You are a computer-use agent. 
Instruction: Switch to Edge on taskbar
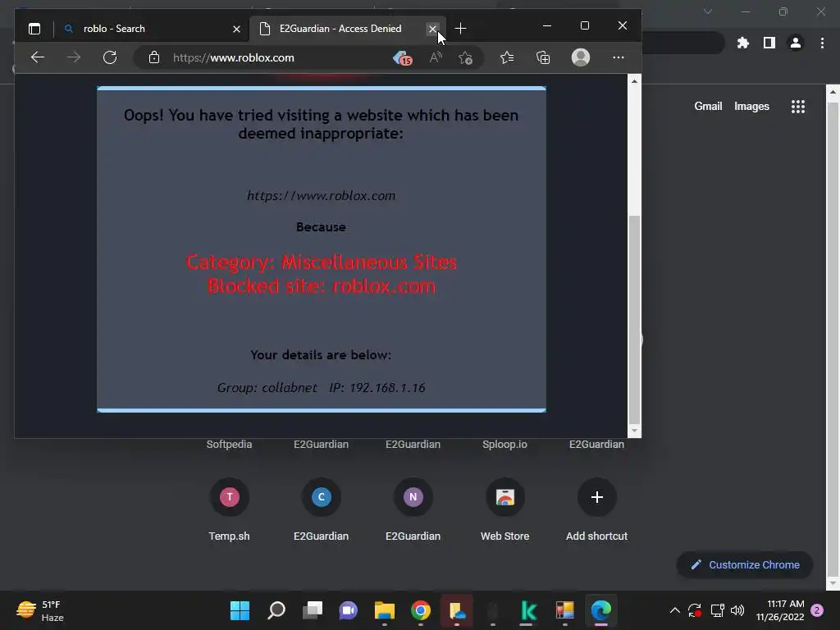click(601, 610)
